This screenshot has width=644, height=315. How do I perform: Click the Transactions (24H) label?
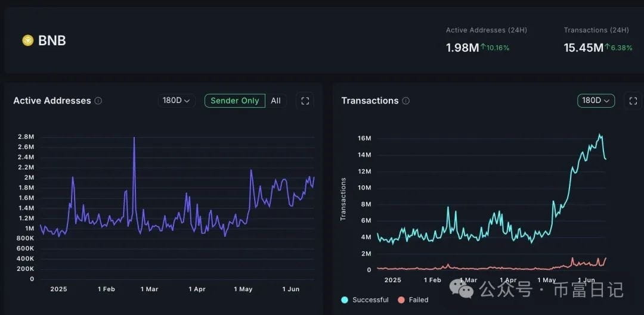tap(596, 30)
